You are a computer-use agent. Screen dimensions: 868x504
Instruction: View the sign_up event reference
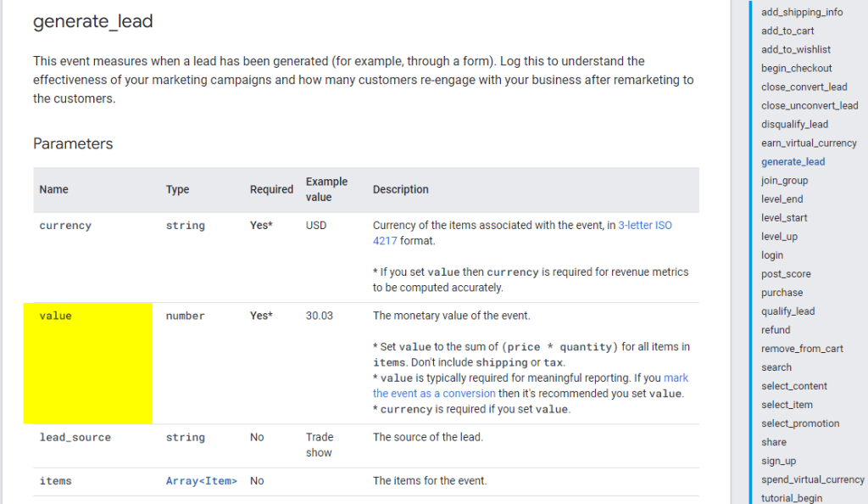pyautogui.click(x=777, y=460)
